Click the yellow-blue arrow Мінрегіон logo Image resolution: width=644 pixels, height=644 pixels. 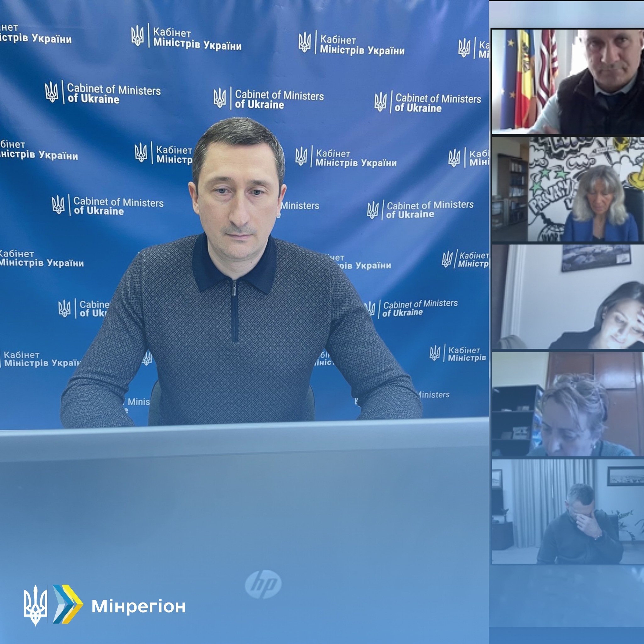[x=68, y=604]
